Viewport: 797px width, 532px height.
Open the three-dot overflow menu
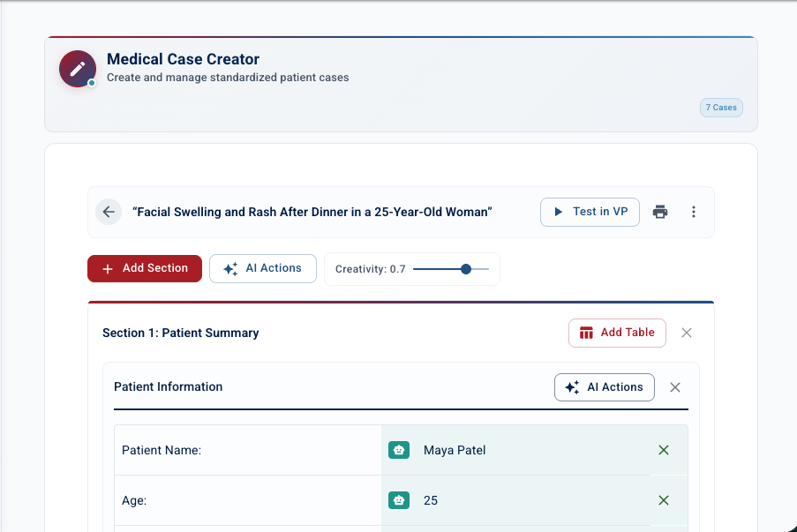(694, 212)
